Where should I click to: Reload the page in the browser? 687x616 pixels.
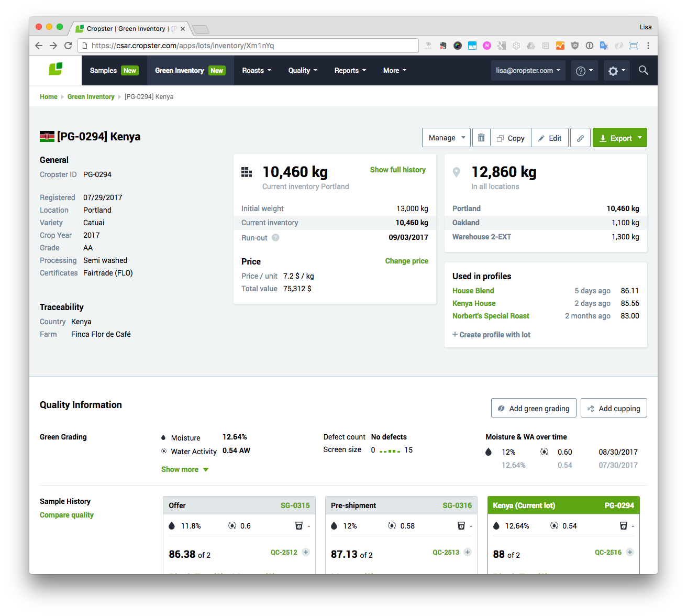tap(68, 46)
